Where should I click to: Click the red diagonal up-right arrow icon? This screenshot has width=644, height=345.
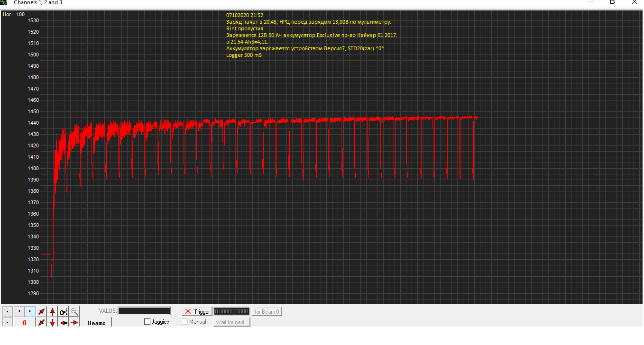pyautogui.click(x=41, y=311)
